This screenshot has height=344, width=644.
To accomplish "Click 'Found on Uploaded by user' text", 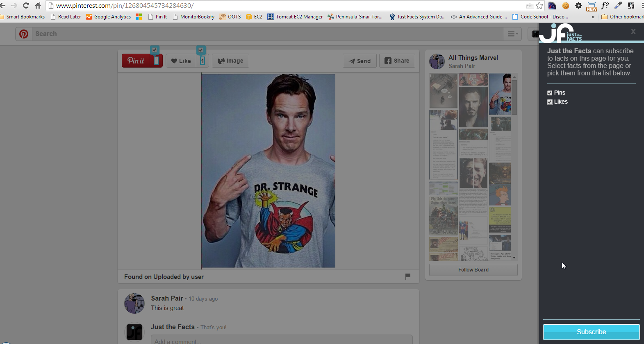I will coord(164,277).
